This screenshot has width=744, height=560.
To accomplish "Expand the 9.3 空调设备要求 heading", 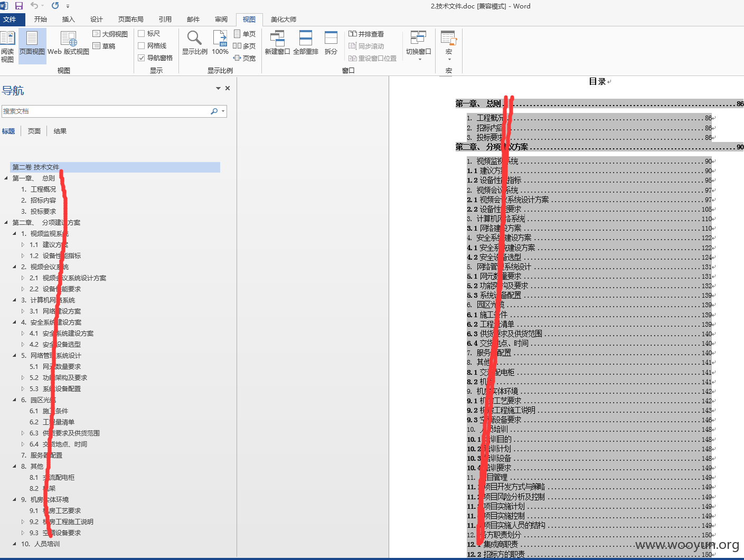I will (23, 533).
